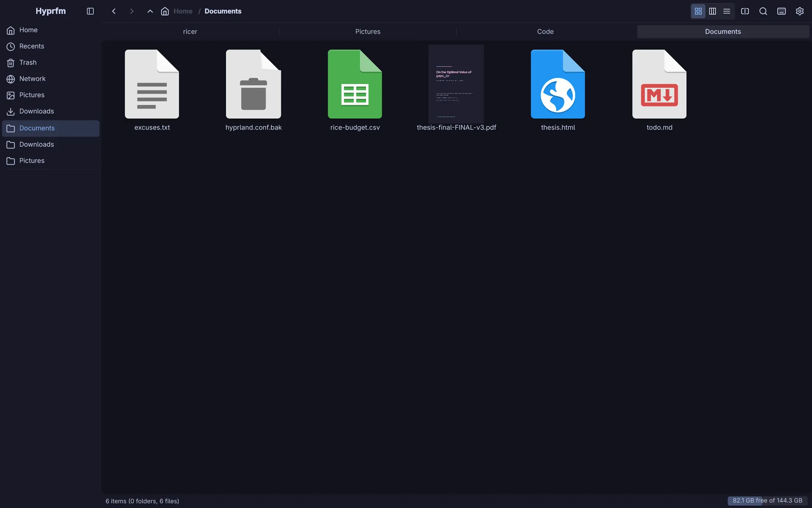The image size is (812, 508).
Task: Go back with the left arrow
Action: point(114,11)
